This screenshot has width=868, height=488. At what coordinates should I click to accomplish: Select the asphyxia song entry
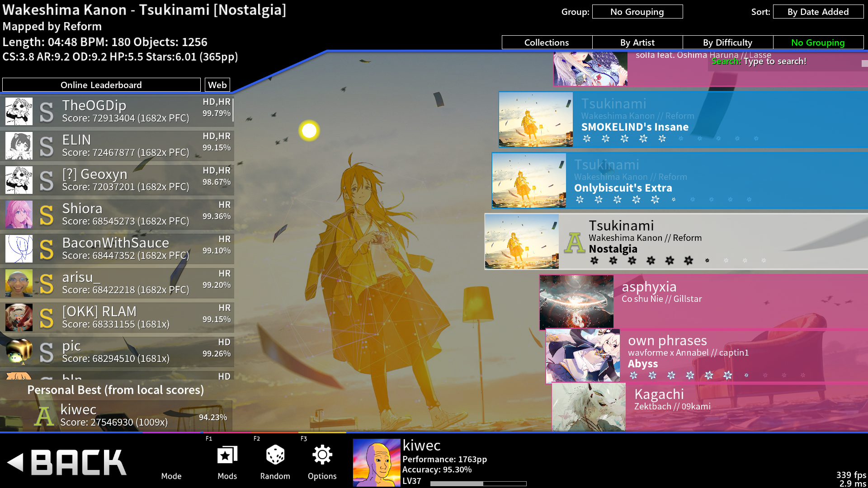tap(723, 302)
